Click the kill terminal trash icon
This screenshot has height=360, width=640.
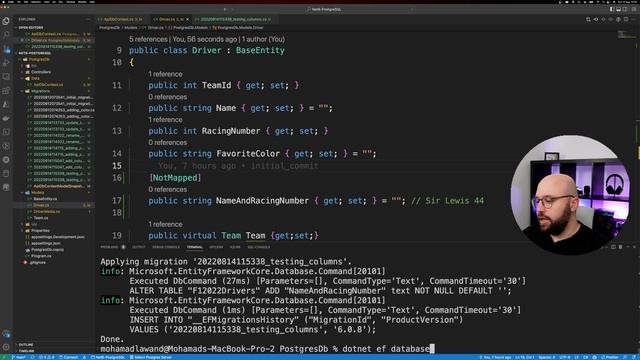pos(620,247)
